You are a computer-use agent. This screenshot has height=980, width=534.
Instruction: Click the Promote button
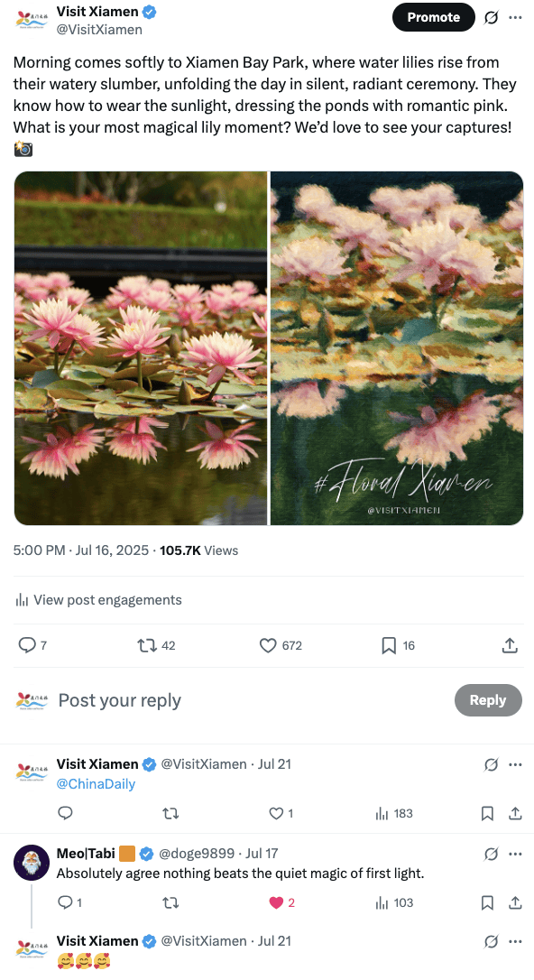pyautogui.click(x=434, y=17)
